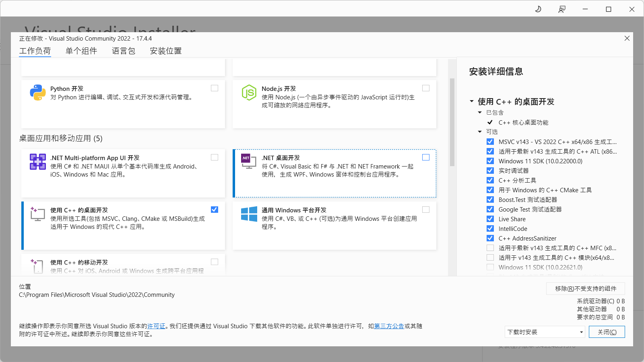Click the Python development workload icon
Screen dimensions: 644x362
(37, 93)
